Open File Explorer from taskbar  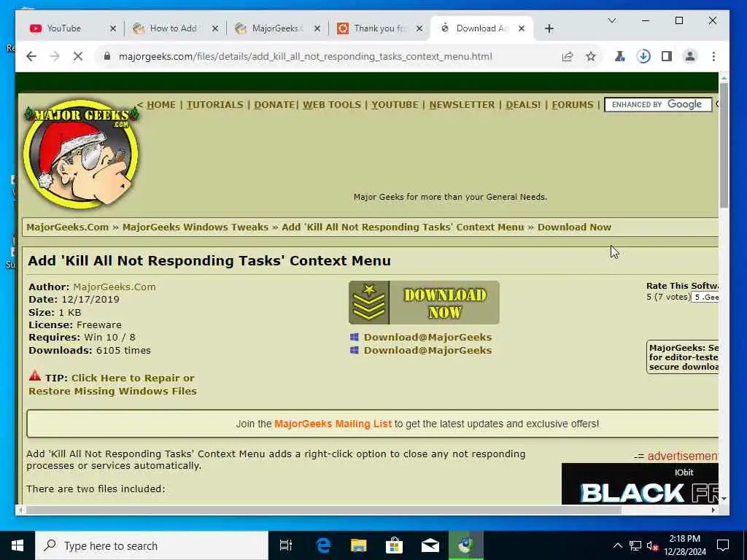359,545
